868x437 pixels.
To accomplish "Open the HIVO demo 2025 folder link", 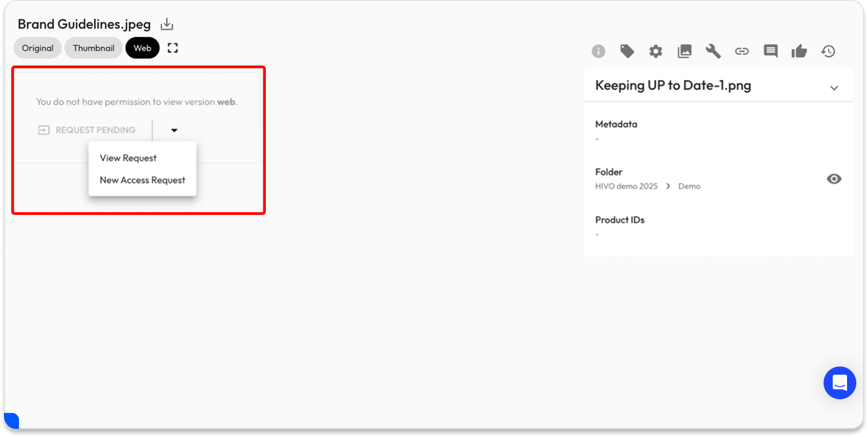I will coord(626,186).
